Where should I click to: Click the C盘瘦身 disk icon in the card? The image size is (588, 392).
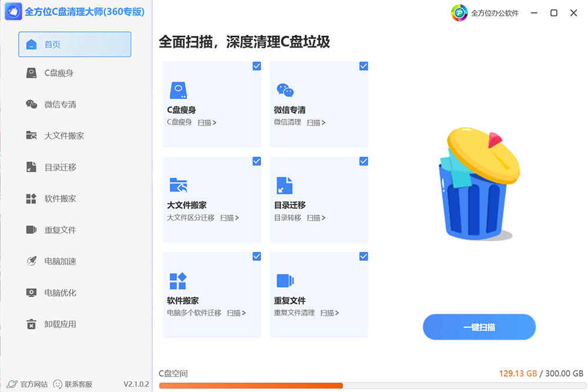[179, 91]
